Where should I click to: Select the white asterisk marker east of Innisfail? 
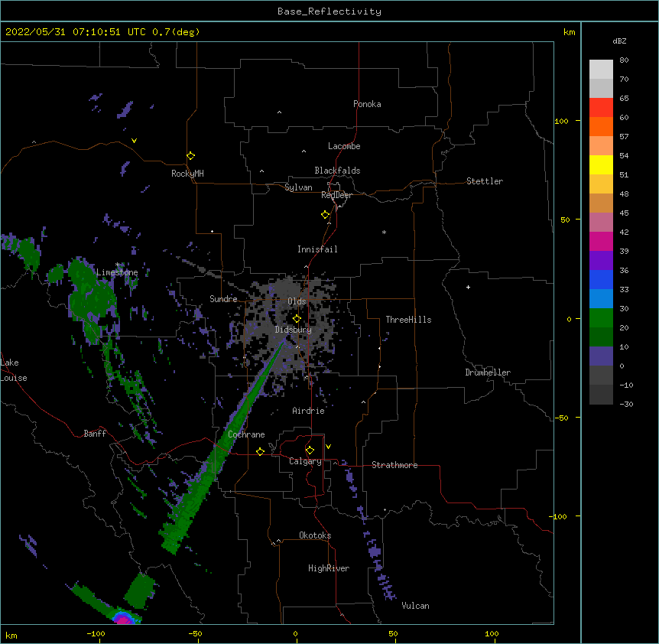point(384,232)
